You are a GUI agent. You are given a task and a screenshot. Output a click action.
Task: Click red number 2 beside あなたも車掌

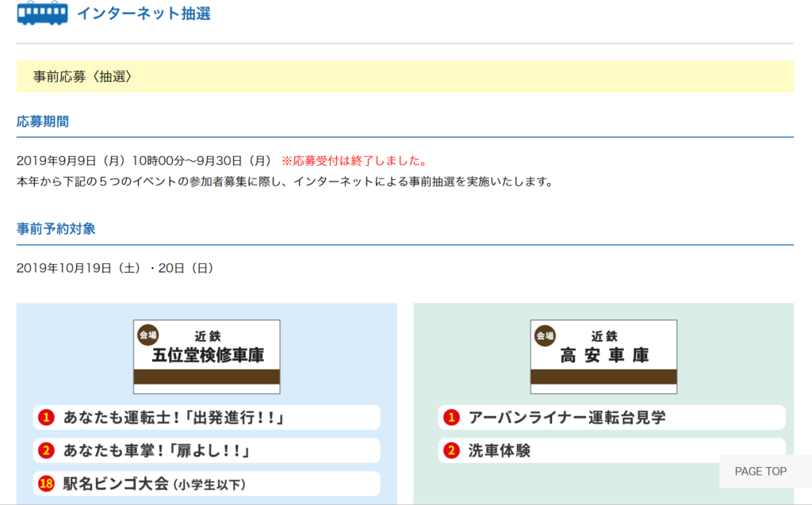tap(46, 451)
